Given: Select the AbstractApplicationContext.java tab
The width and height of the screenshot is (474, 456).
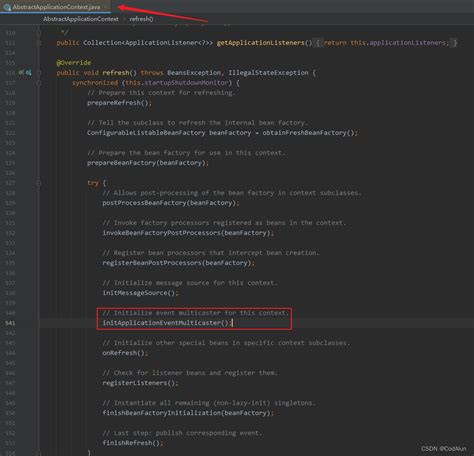Looking at the screenshot, I should pos(56,7).
